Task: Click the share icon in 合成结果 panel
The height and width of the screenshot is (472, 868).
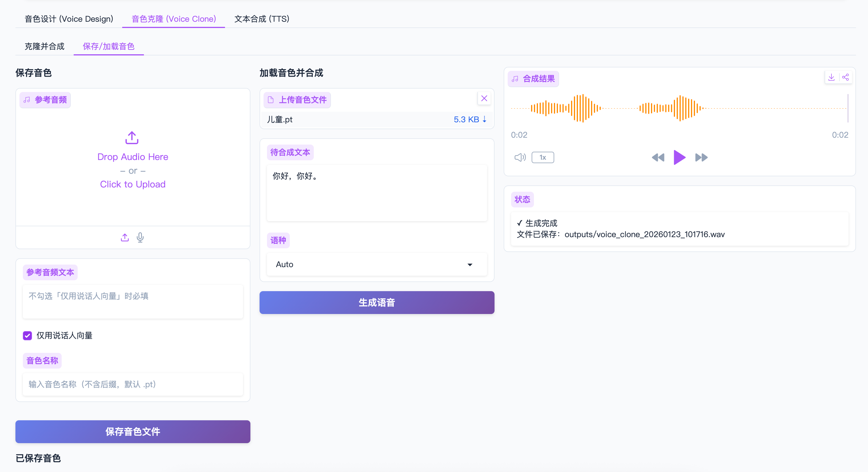Action: pyautogui.click(x=845, y=77)
